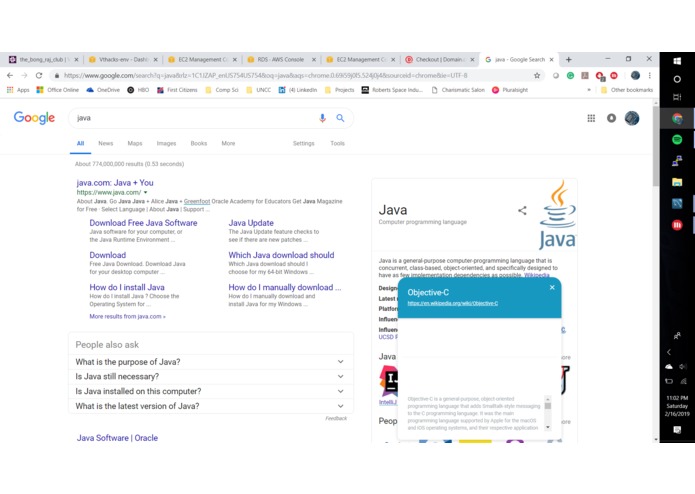
Task: Open the More search filters menu
Action: 228,144
